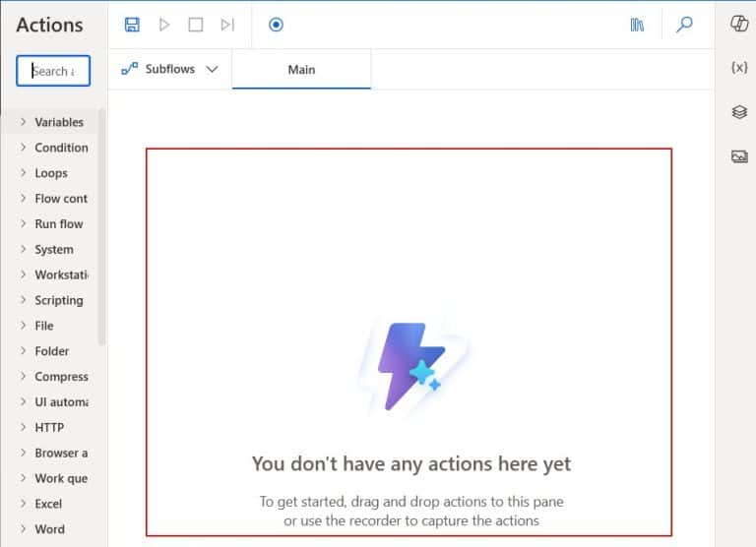This screenshot has width=756, height=547.
Task: Focus the actions search box
Action: coord(53,71)
